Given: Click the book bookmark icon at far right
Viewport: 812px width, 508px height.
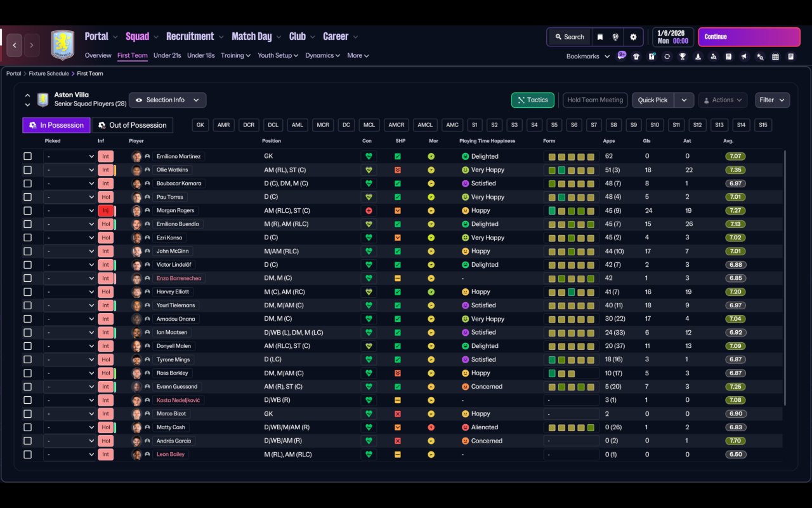Looking at the screenshot, I should click(x=791, y=57).
